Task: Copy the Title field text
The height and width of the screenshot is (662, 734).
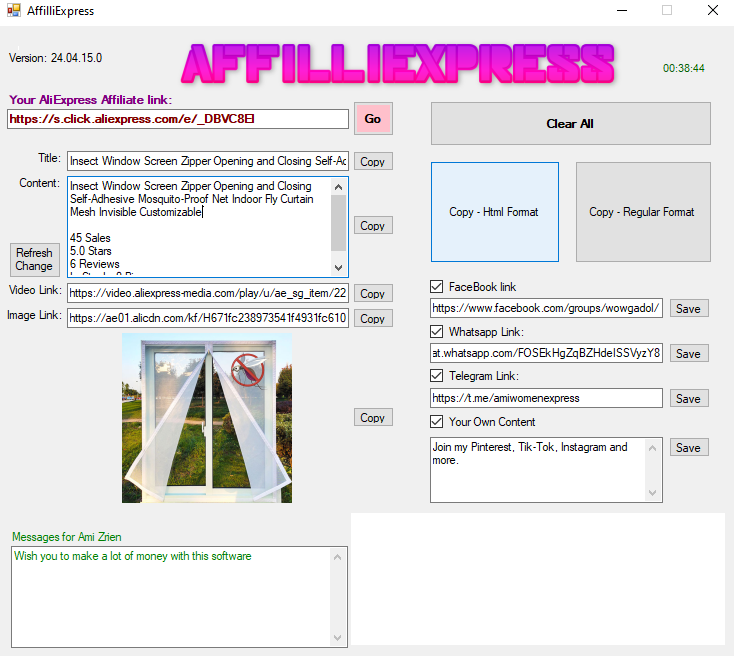Action: click(x=373, y=162)
